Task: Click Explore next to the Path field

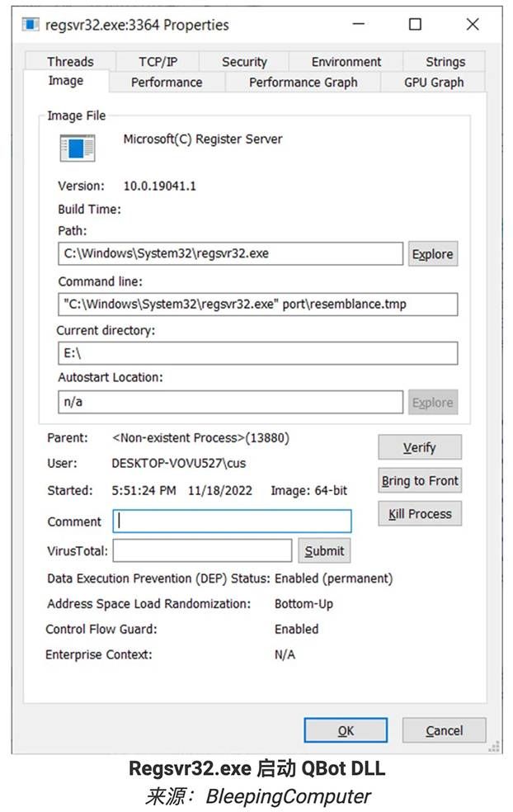Action: tap(433, 254)
